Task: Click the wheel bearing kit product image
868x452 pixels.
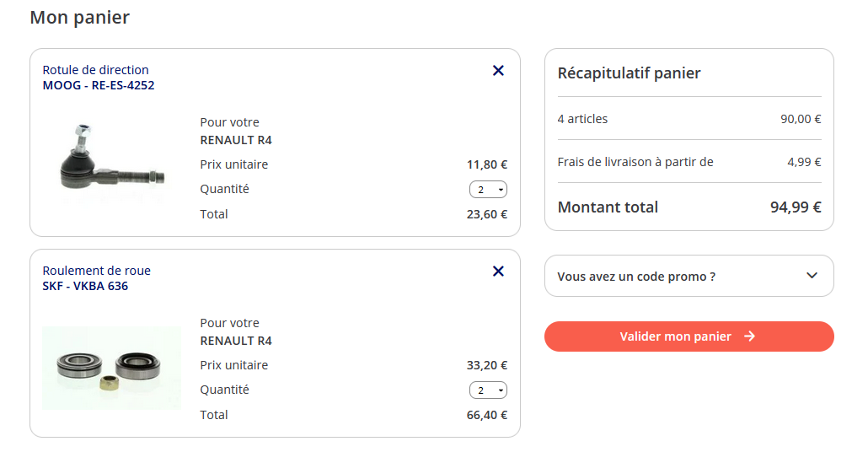Action: coord(111,367)
